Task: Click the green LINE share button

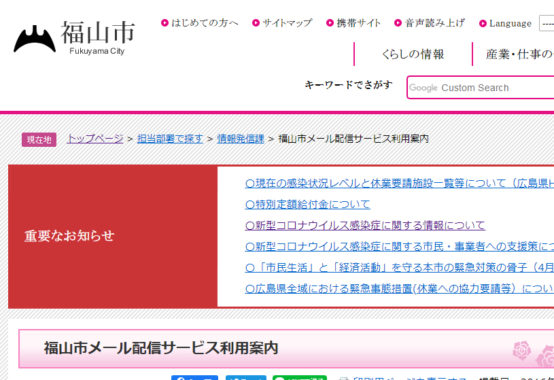Action: 300,378
